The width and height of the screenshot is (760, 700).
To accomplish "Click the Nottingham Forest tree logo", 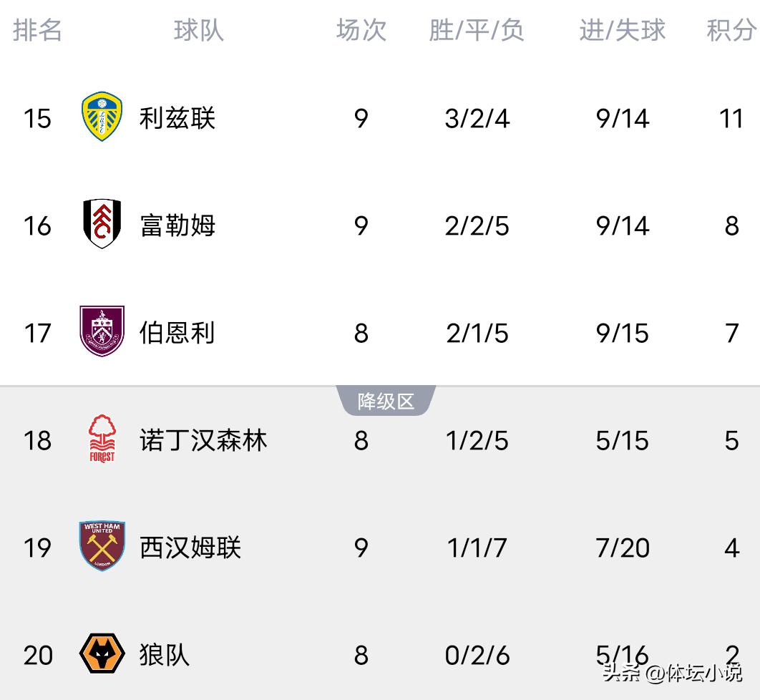I will [x=102, y=439].
